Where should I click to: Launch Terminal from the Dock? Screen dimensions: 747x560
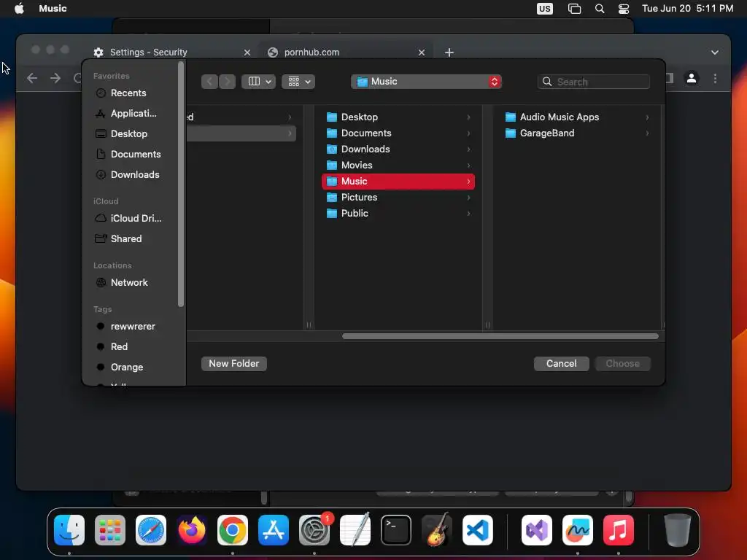396,530
